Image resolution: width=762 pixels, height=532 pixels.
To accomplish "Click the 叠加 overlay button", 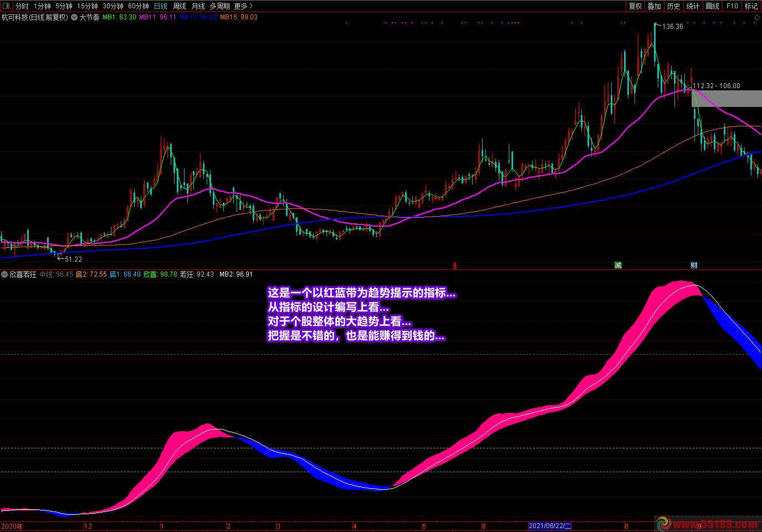I will [x=654, y=6].
